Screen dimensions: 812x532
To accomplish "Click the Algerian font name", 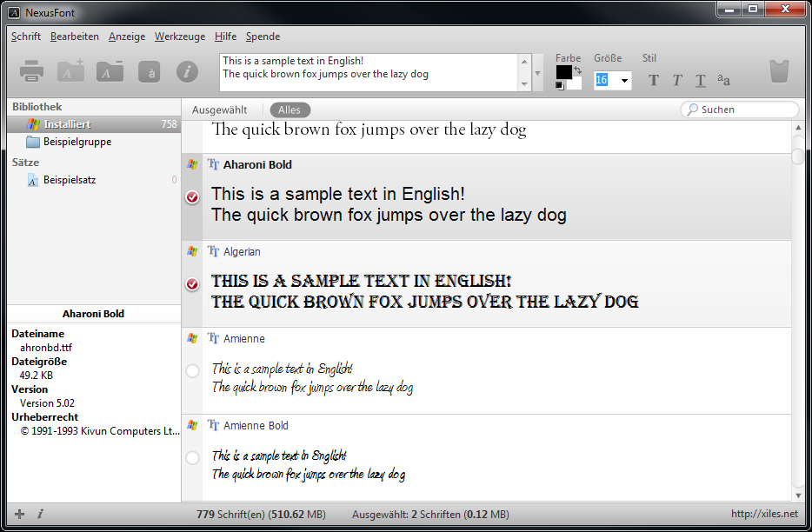I will (242, 252).
